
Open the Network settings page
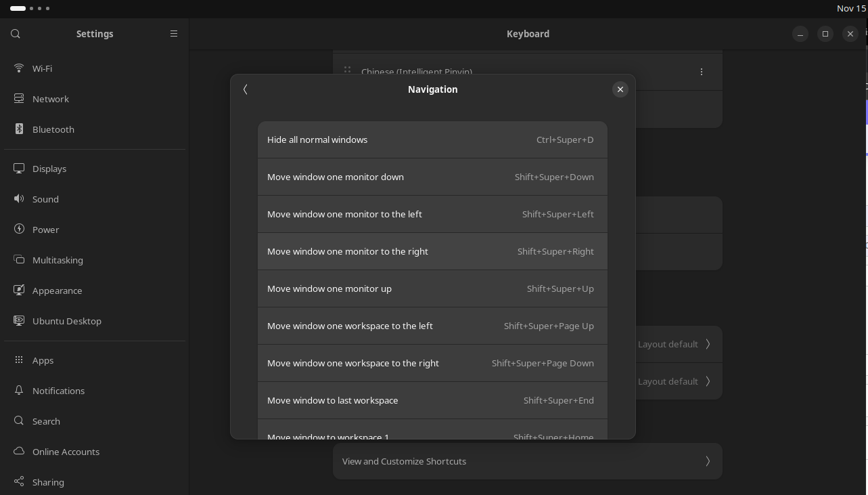point(51,99)
